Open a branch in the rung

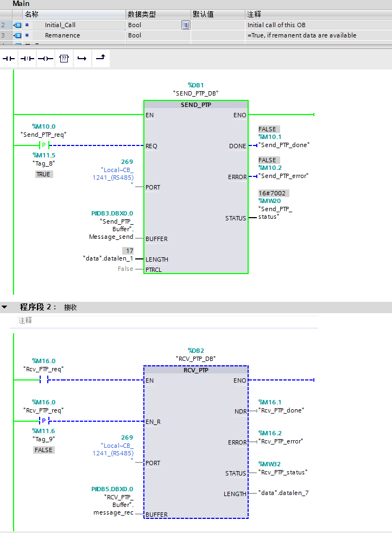click(82, 59)
